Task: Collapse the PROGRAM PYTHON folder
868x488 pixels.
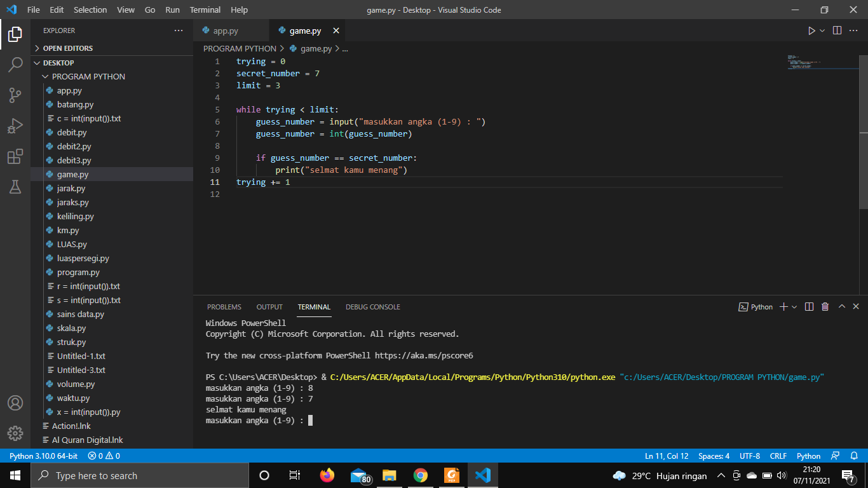Action: point(112,77)
